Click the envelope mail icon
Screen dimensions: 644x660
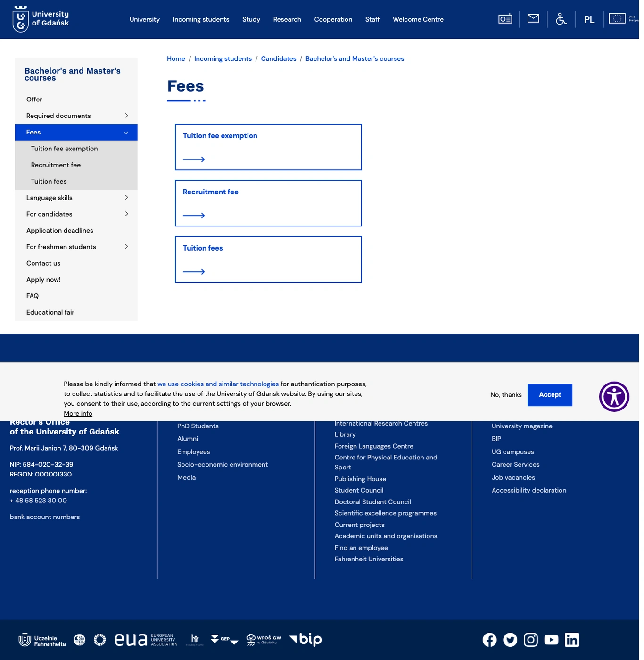coord(533,18)
